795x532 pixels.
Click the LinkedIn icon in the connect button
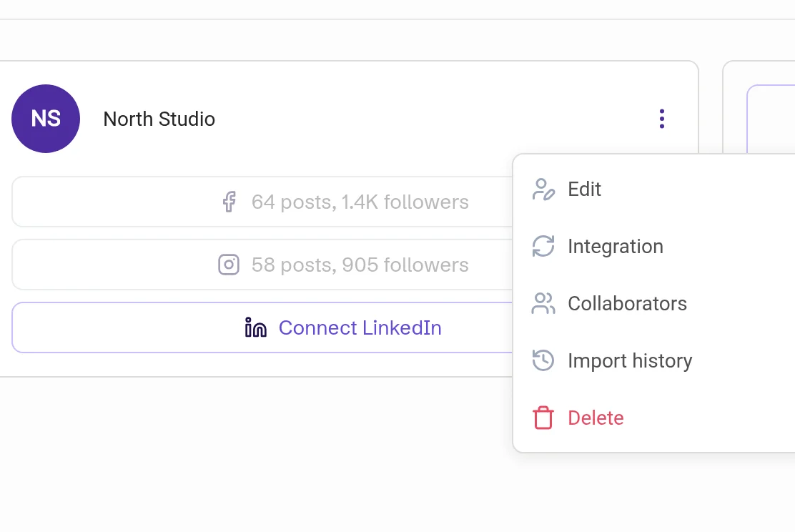coord(255,327)
